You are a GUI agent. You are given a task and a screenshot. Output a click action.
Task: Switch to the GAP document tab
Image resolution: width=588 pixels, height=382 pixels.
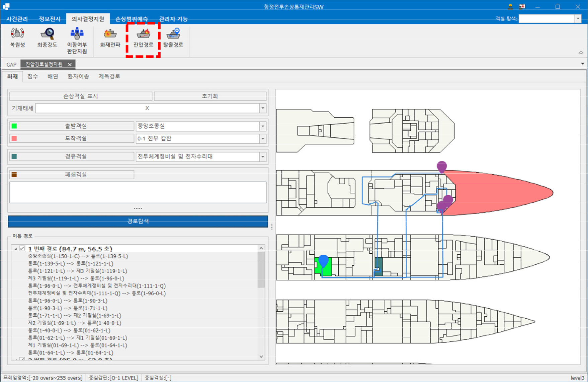tap(11, 64)
